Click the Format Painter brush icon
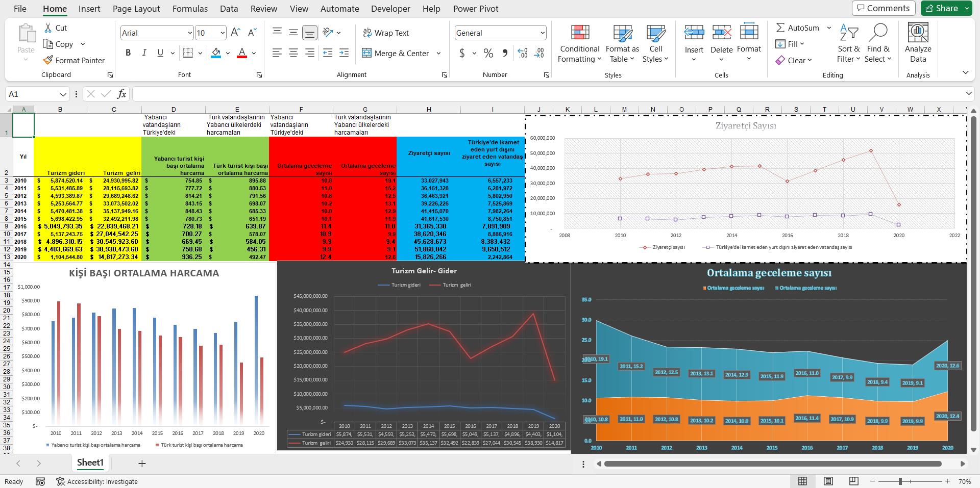The width and height of the screenshot is (980, 488). [48, 60]
